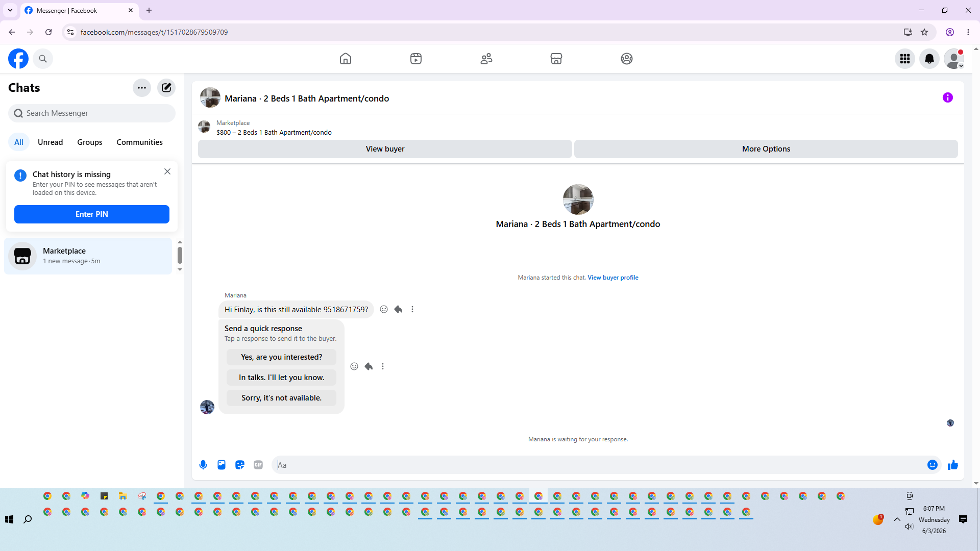Reply to Mariana's message with the reply arrow
The width and height of the screenshot is (980, 551).
point(398,309)
